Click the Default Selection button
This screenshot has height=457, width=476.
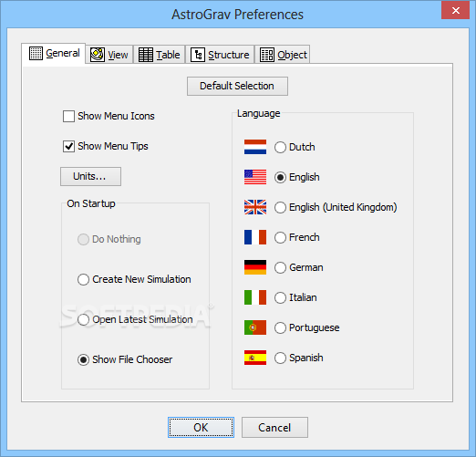click(237, 86)
